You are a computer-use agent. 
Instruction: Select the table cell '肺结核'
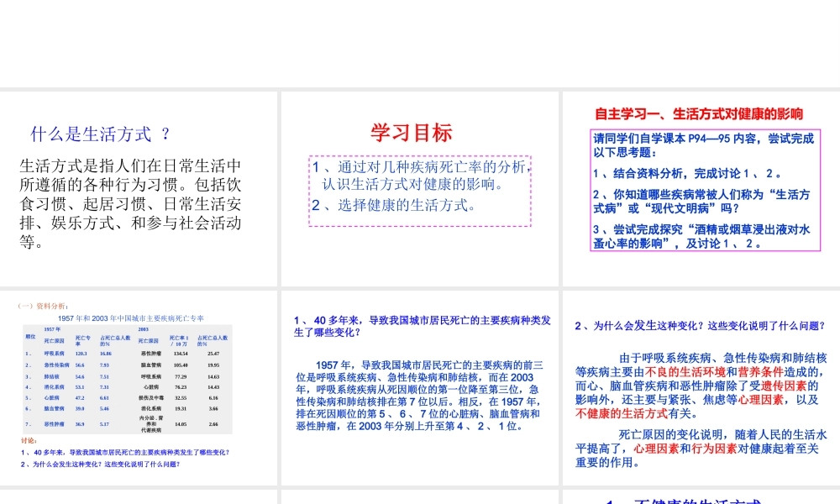[x=51, y=376]
